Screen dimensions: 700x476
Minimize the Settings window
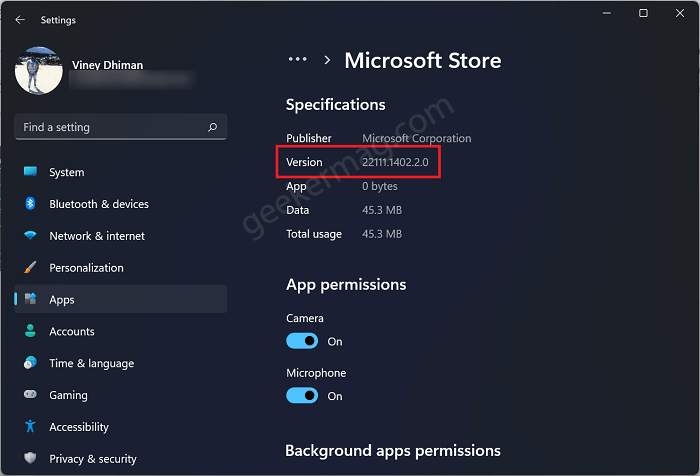click(x=607, y=13)
